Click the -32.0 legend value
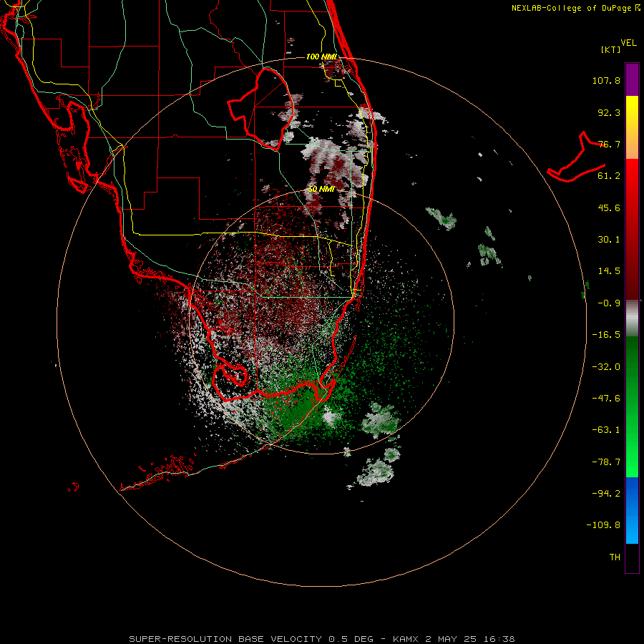Screen dimensions: 644x644 (x=606, y=367)
